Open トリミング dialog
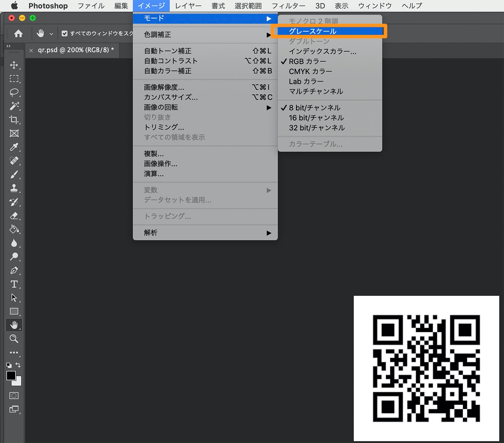 (x=205, y=127)
